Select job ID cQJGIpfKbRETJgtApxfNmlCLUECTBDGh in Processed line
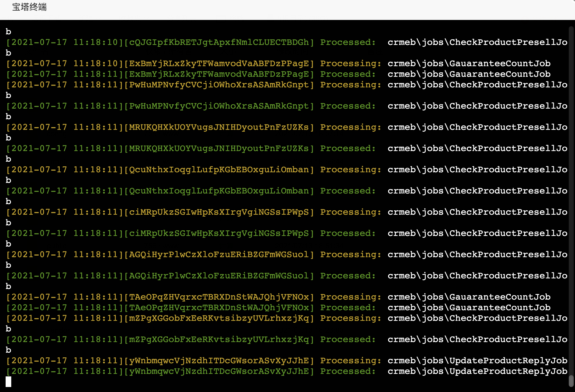 (x=219, y=42)
